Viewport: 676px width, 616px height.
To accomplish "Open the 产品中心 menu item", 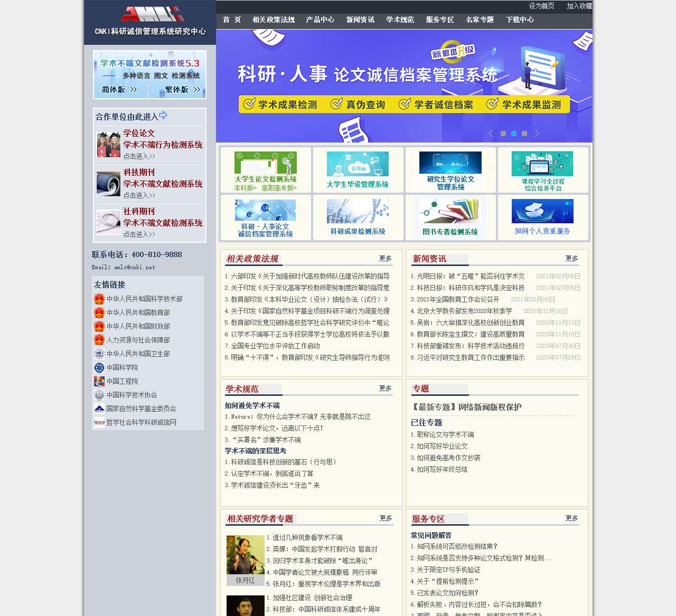I will 321,20.
